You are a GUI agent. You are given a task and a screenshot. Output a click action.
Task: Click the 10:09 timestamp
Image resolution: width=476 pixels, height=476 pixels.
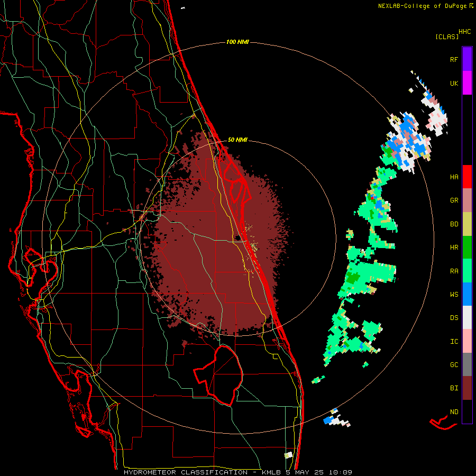340,472
